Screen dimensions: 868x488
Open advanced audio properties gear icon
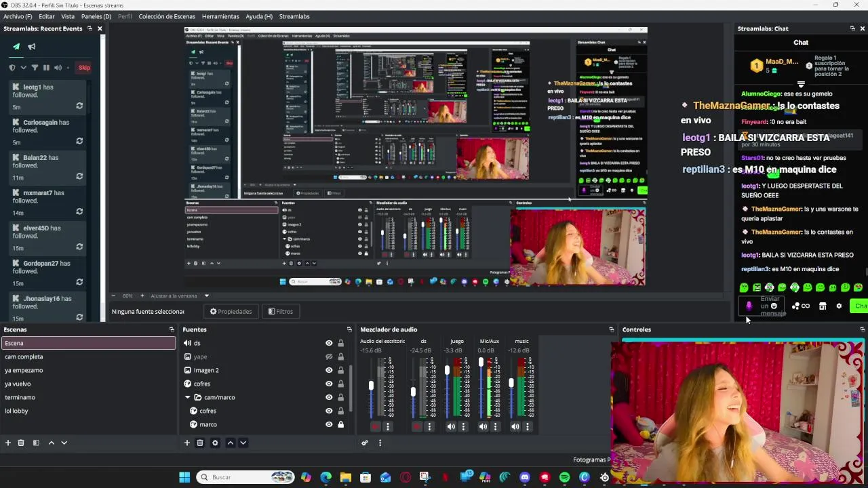(x=365, y=443)
